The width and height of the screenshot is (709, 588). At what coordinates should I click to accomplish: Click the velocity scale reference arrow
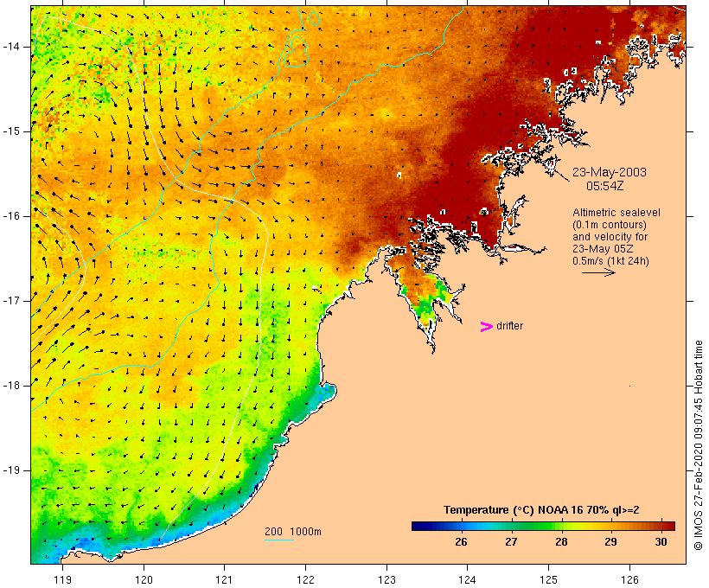[598, 272]
